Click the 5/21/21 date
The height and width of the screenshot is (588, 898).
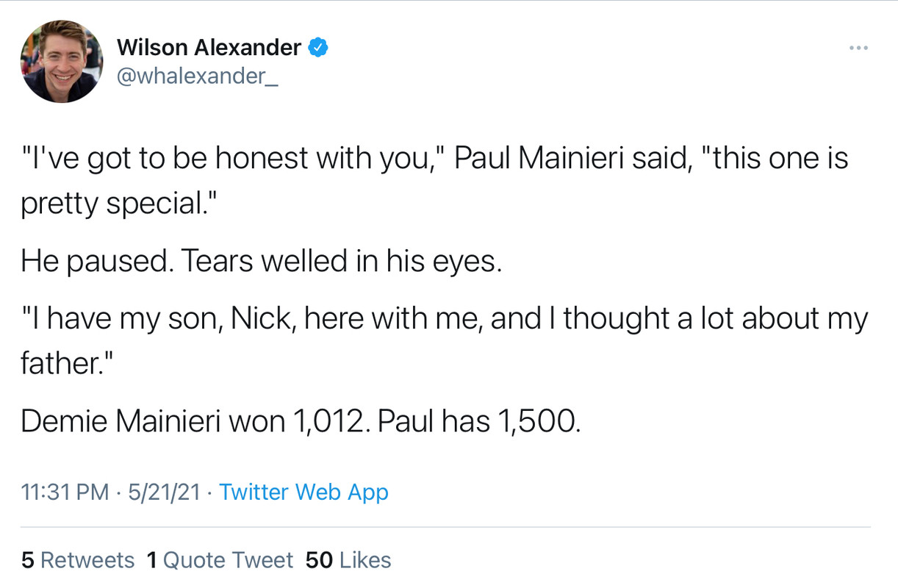[164, 492]
